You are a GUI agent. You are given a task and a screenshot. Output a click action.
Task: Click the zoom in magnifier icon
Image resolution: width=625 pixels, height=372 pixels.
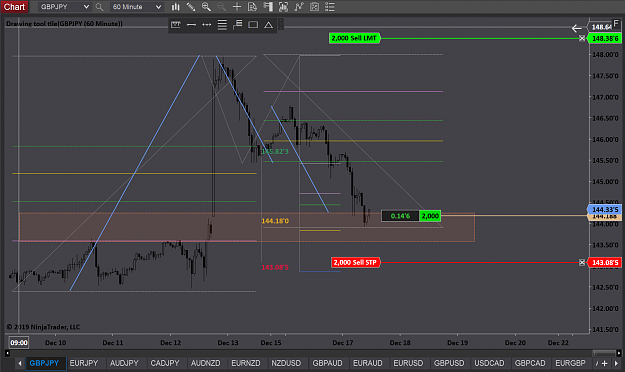pos(206,7)
